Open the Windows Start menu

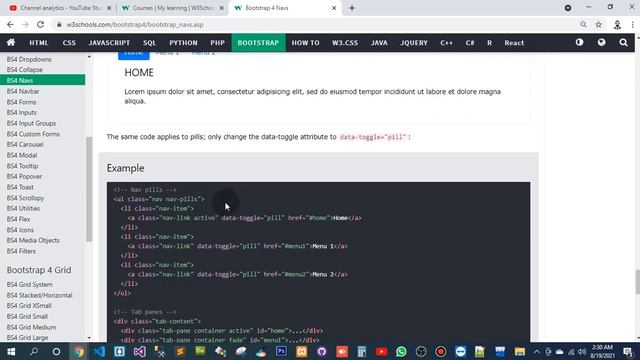11,351
